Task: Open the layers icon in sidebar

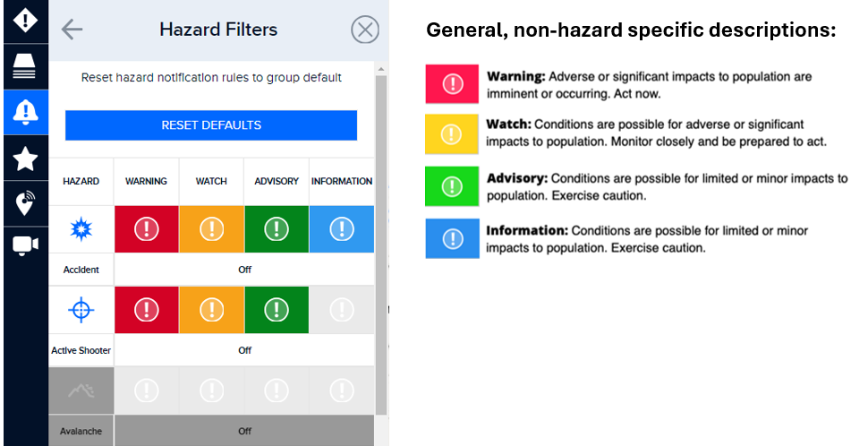Action: (x=24, y=65)
